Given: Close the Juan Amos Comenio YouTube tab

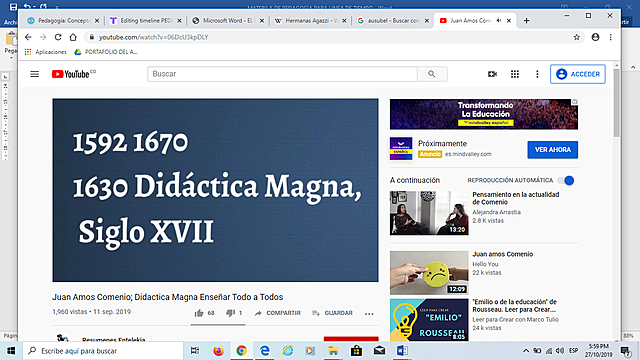Looking at the screenshot, I should [509, 21].
